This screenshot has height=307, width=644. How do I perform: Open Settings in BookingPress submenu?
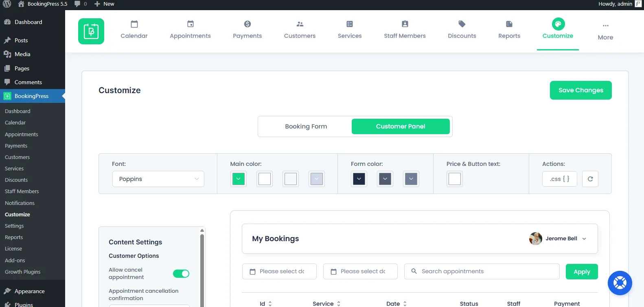14,226
